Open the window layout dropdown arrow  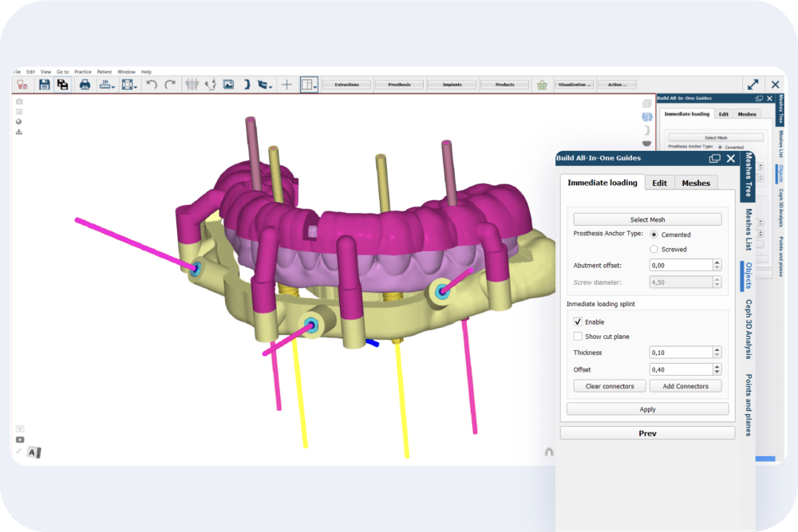click(x=315, y=87)
